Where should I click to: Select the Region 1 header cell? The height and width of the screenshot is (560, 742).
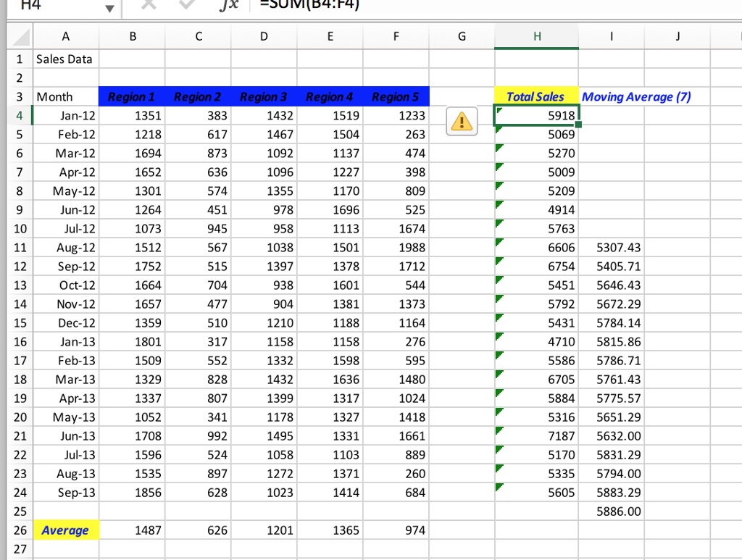click(132, 96)
